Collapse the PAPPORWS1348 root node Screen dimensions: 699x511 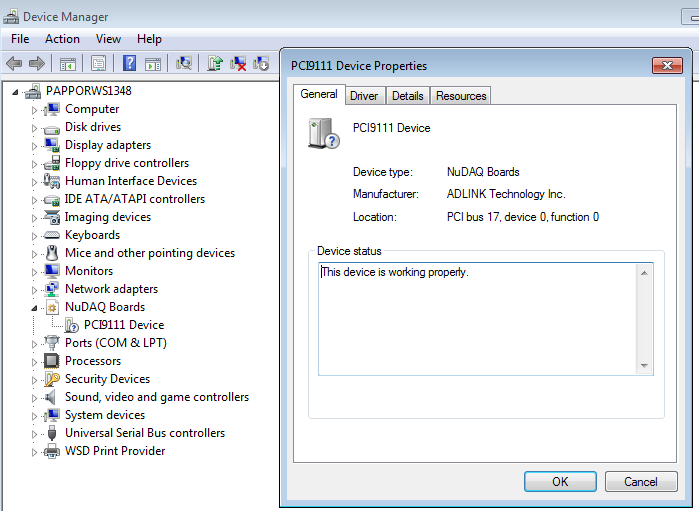tap(15, 92)
